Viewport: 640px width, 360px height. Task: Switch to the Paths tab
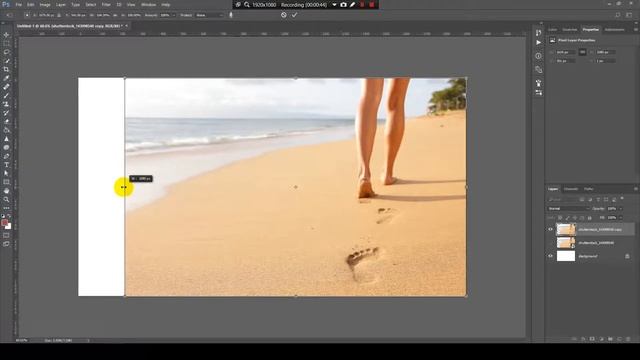click(589, 189)
